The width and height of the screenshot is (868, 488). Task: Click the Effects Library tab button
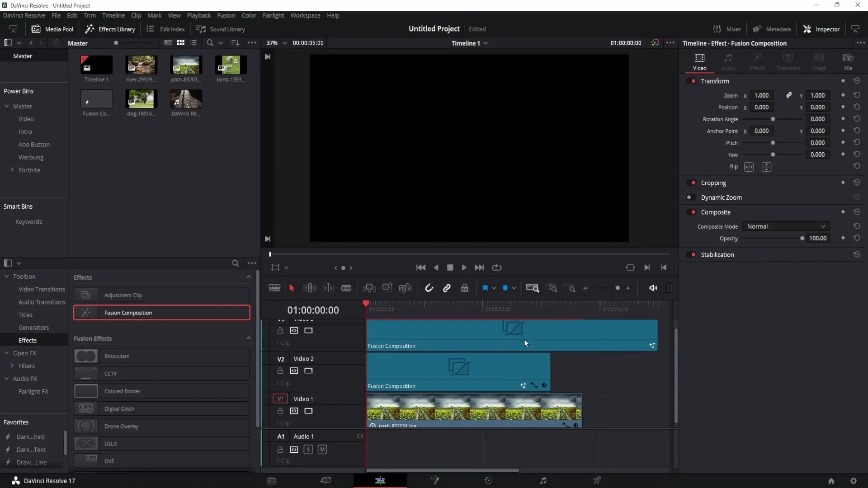pos(110,28)
